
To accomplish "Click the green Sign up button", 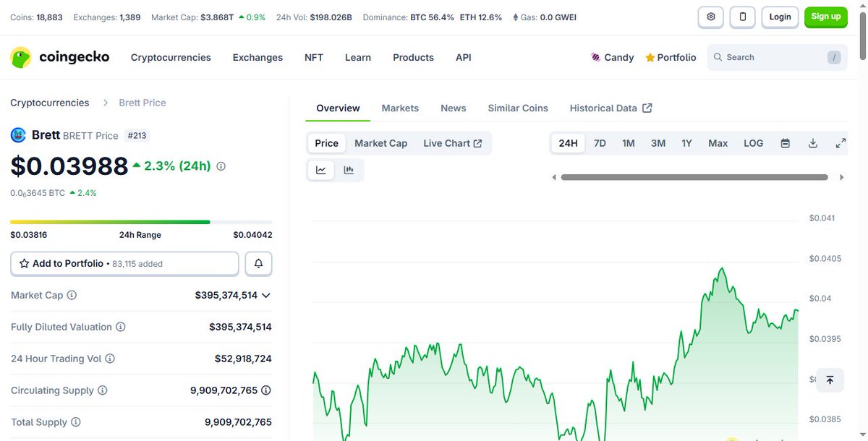I will click(826, 17).
